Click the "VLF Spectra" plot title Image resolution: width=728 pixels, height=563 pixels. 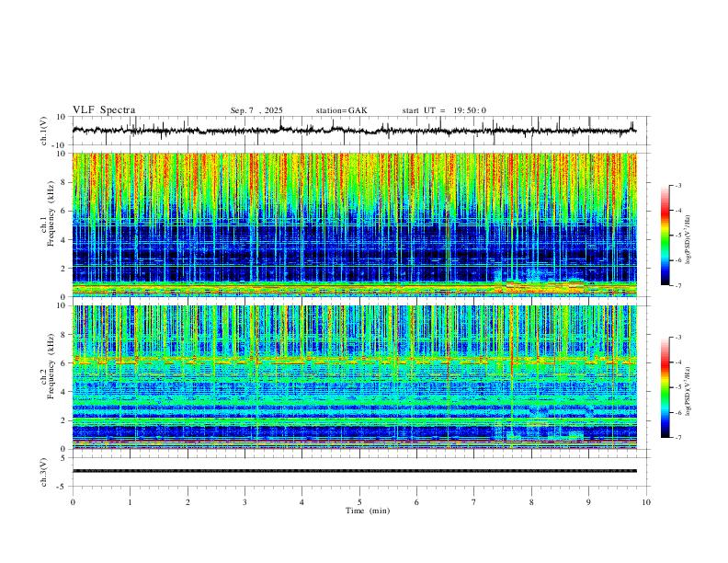104,110
